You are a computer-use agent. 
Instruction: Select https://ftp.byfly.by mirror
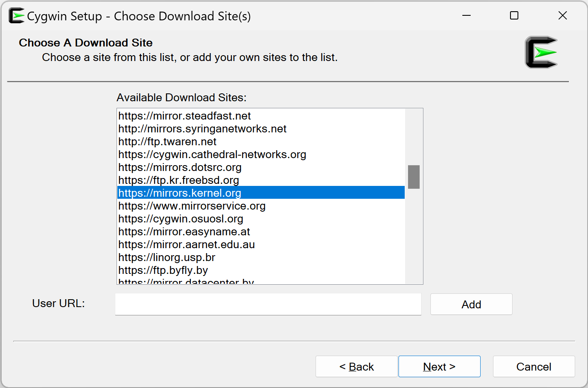coord(261,270)
